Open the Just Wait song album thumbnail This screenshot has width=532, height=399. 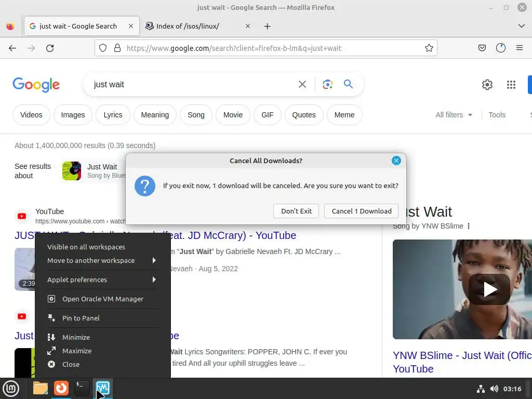click(x=72, y=170)
